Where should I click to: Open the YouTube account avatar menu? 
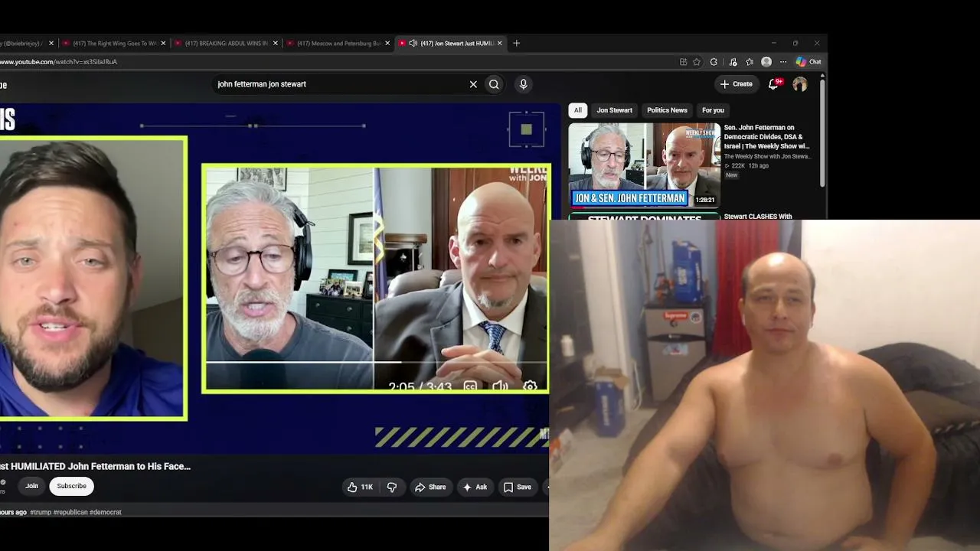800,84
